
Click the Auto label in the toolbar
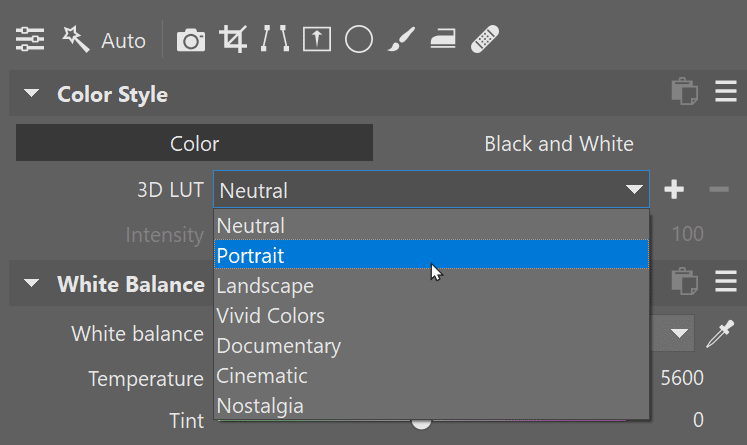pyautogui.click(x=123, y=41)
